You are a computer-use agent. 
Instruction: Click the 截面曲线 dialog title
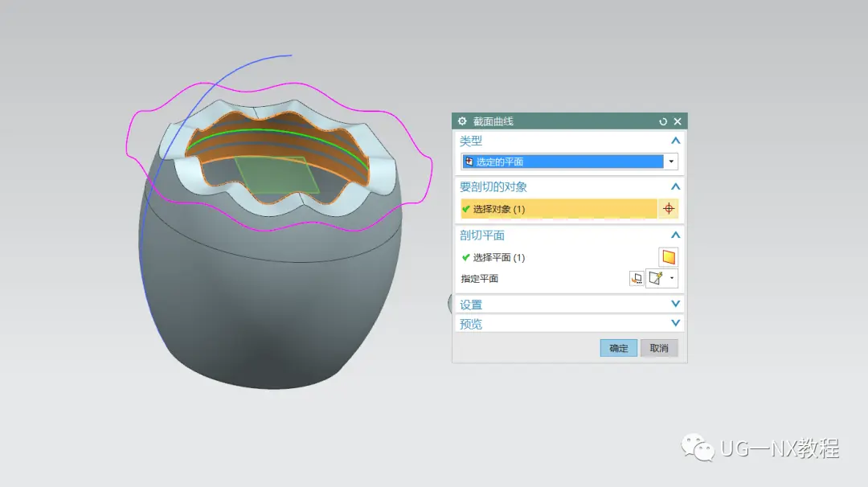[493, 121]
